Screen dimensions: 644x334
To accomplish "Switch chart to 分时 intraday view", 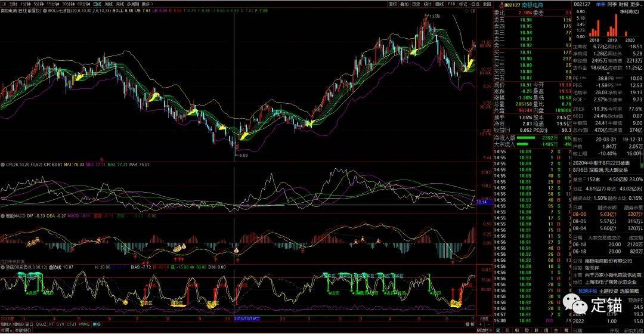I will (x=14, y=4).
